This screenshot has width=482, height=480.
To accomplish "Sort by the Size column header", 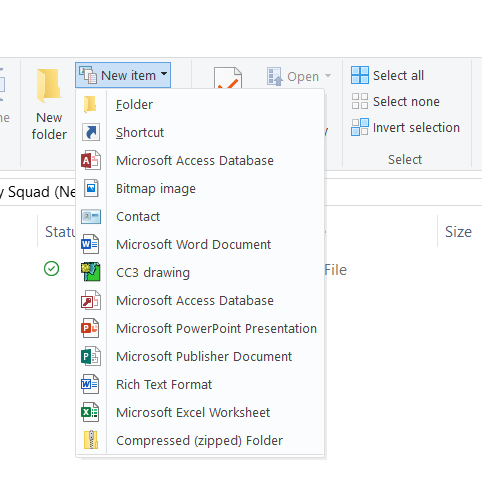I will [459, 232].
